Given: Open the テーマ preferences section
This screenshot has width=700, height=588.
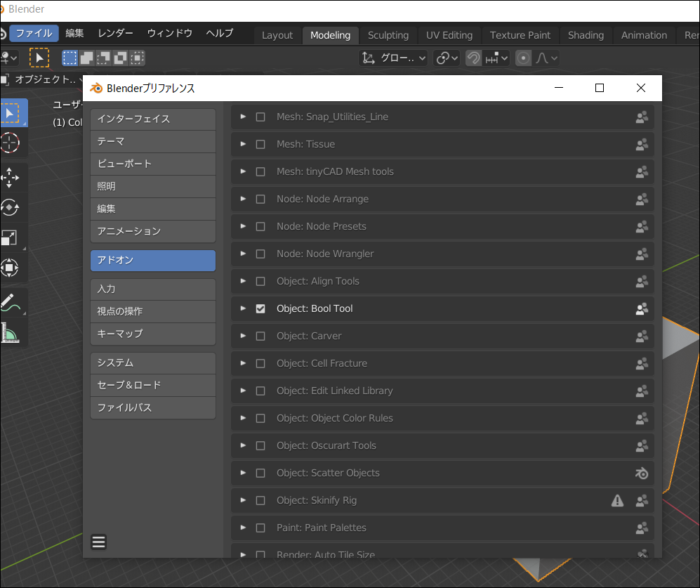Looking at the screenshot, I should coord(153,142).
